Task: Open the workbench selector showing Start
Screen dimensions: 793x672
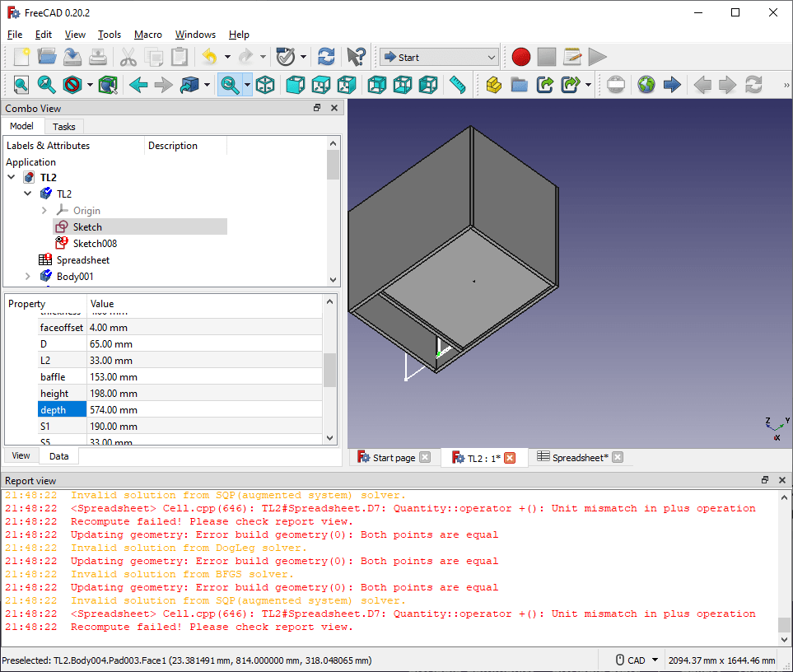Action: pyautogui.click(x=439, y=57)
